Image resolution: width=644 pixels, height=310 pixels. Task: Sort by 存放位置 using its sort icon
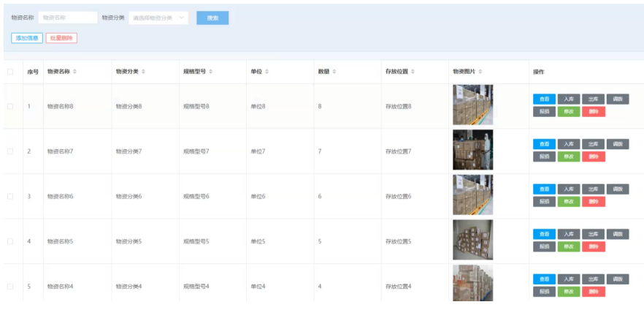pos(413,72)
